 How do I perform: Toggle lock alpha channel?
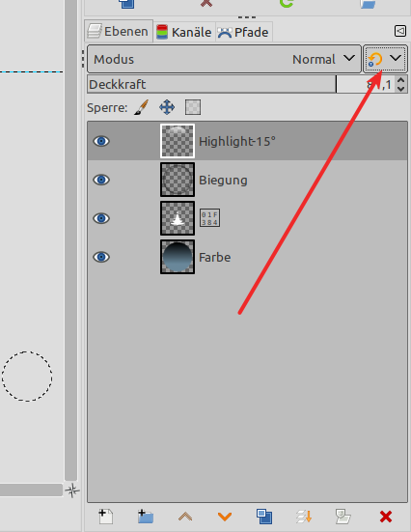click(193, 107)
